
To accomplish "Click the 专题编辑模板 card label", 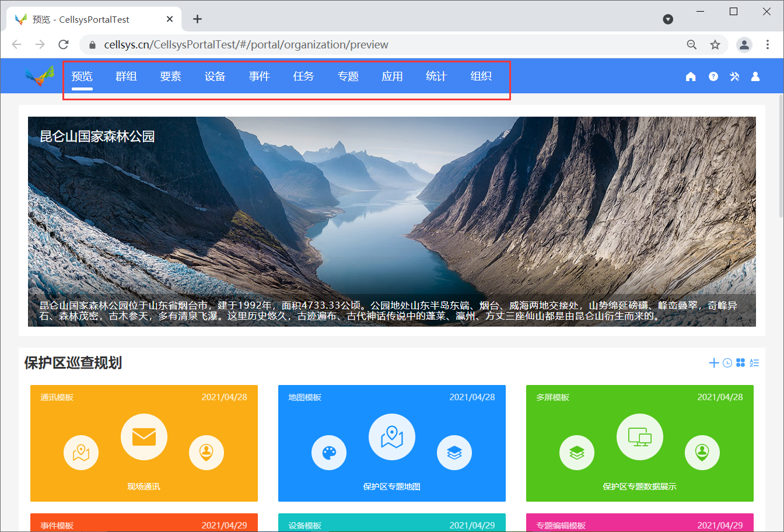I will pos(561,526).
